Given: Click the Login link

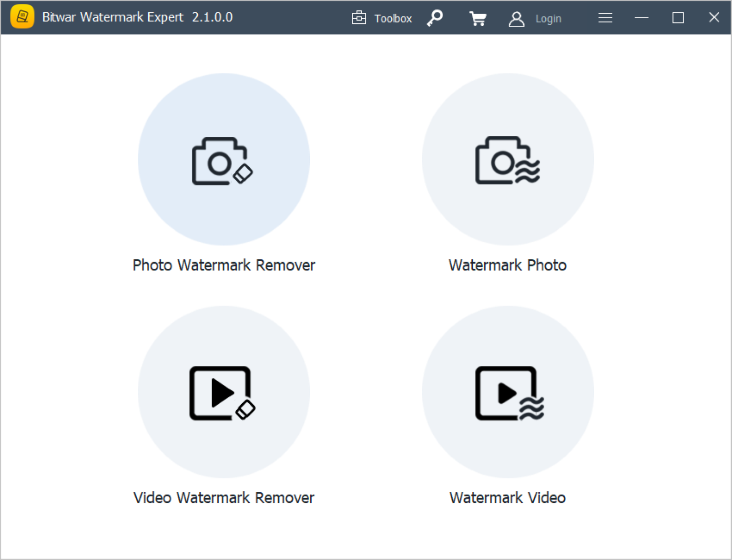Looking at the screenshot, I should coord(549,19).
